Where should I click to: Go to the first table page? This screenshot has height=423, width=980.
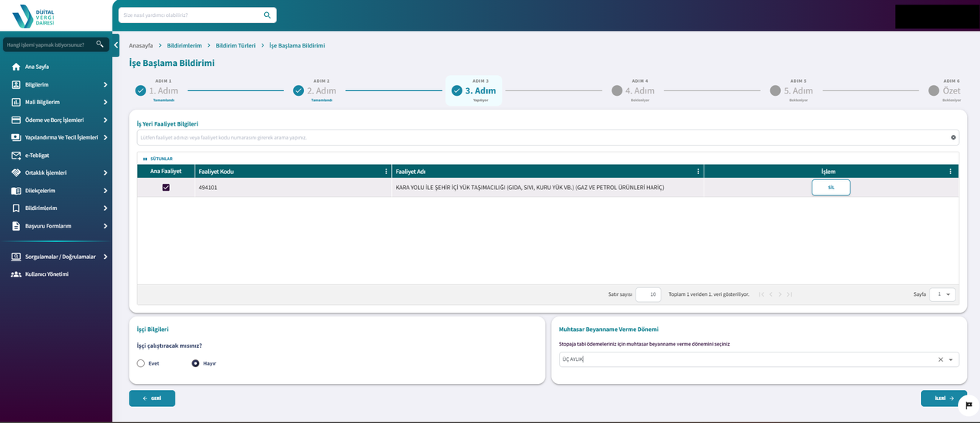tap(762, 294)
